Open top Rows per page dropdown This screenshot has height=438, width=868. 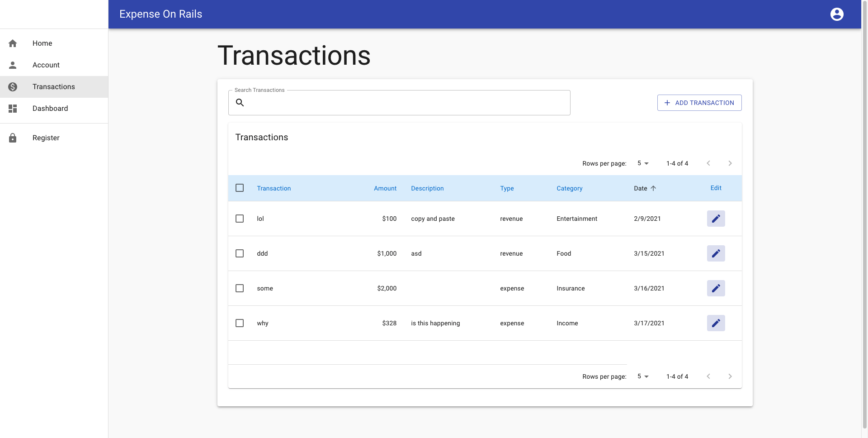point(643,163)
